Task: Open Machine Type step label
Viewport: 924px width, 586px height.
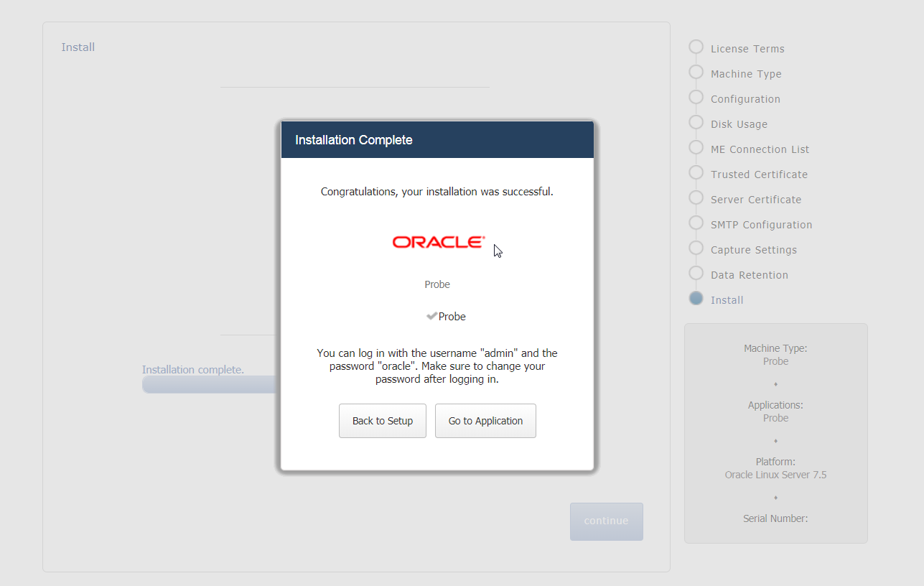Action: pos(746,74)
